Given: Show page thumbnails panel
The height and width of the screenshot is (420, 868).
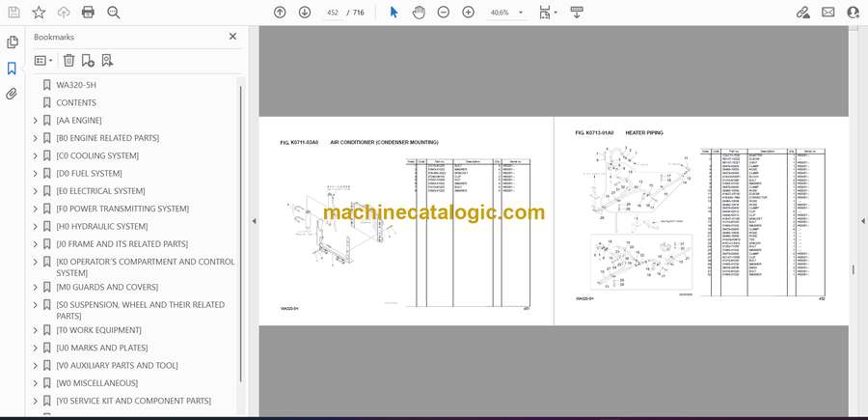Looking at the screenshot, I should coord(13,42).
